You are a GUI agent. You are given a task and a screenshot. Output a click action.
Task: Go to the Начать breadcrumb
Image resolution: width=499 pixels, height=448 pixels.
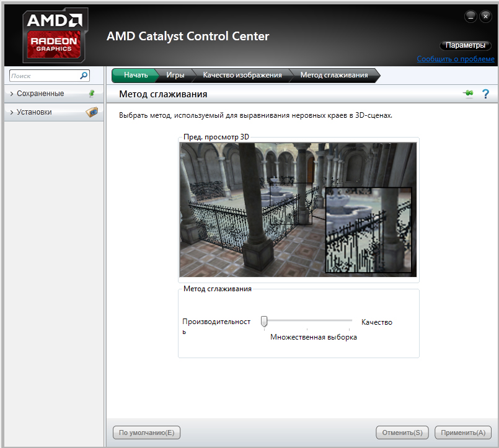tap(135, 75)
